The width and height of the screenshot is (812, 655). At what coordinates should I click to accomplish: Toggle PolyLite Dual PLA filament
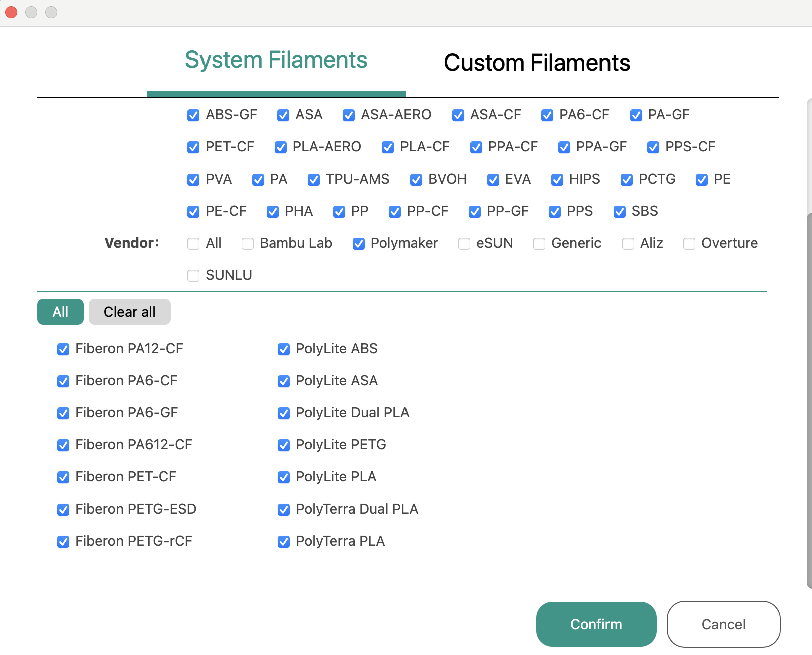(x=284, y=413)
